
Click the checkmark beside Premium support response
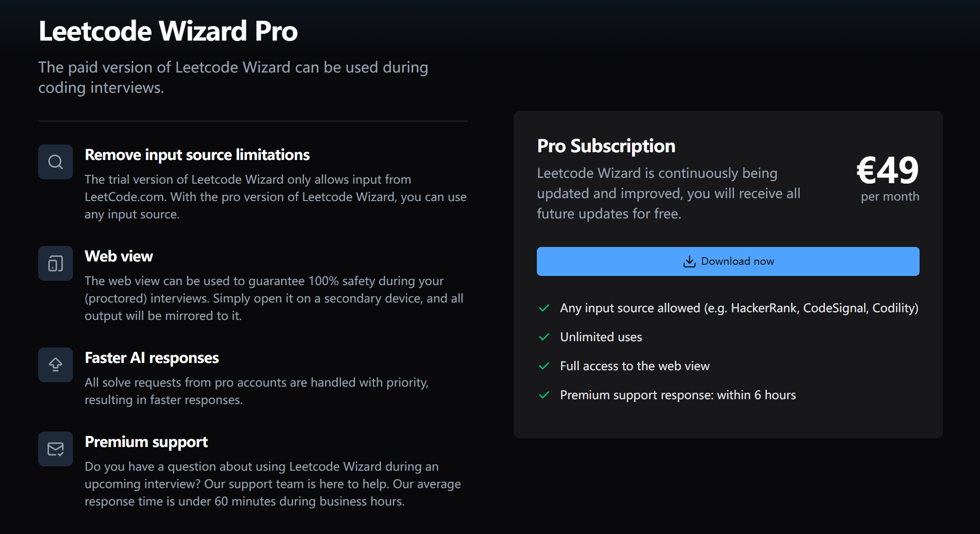click(x=544, y=395)
